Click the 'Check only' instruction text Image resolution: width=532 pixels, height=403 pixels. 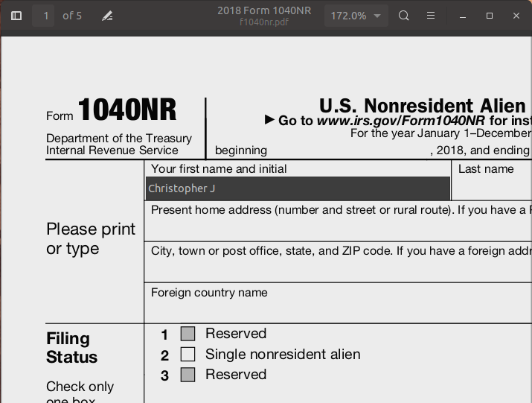click(x=80, y=387)
